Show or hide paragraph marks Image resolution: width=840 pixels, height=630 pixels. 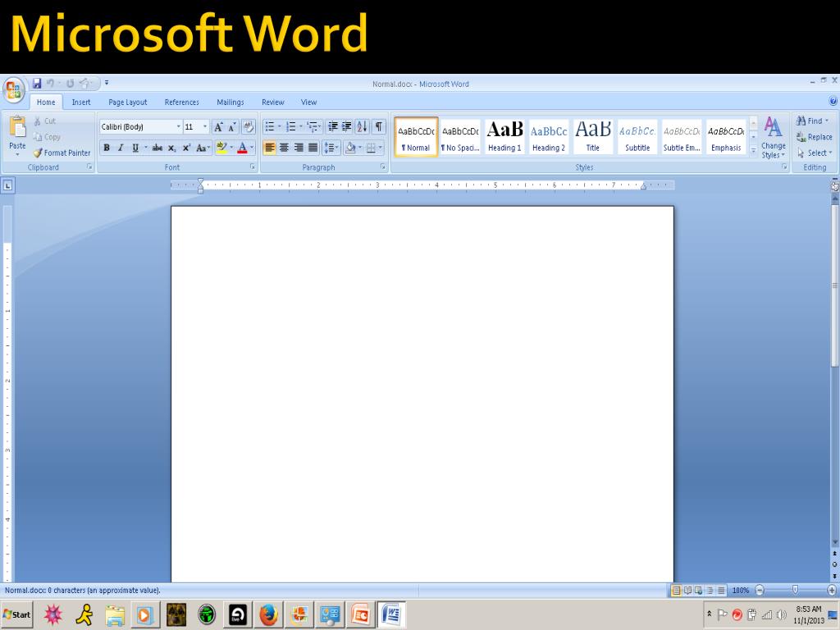379,127
